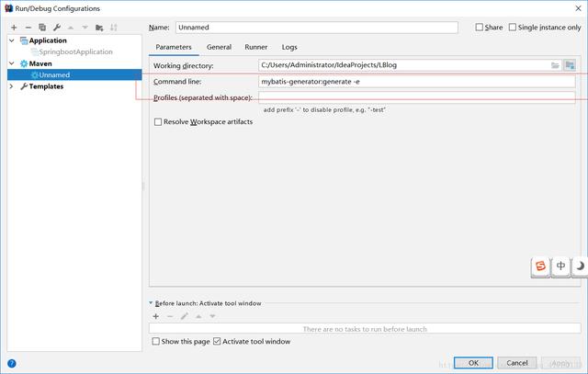Collapse the Application tree node
The width and height of the screenshot is (588, 374).
[12, 40]
